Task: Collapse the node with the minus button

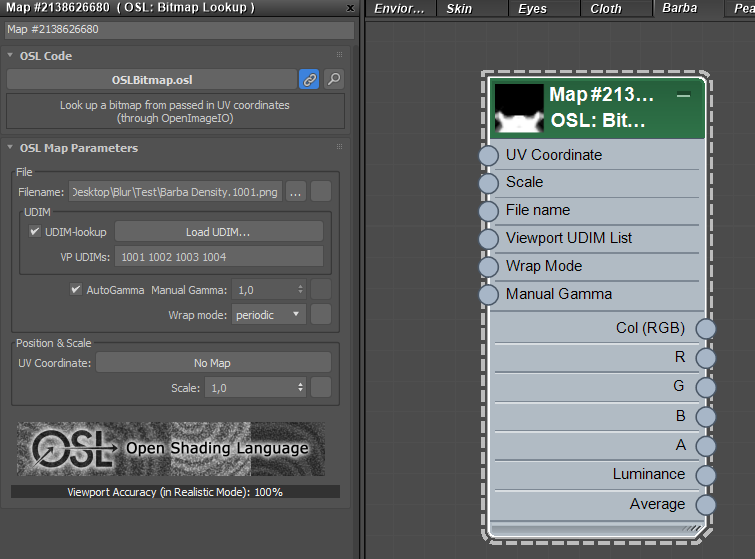Action: click(683, 95)
